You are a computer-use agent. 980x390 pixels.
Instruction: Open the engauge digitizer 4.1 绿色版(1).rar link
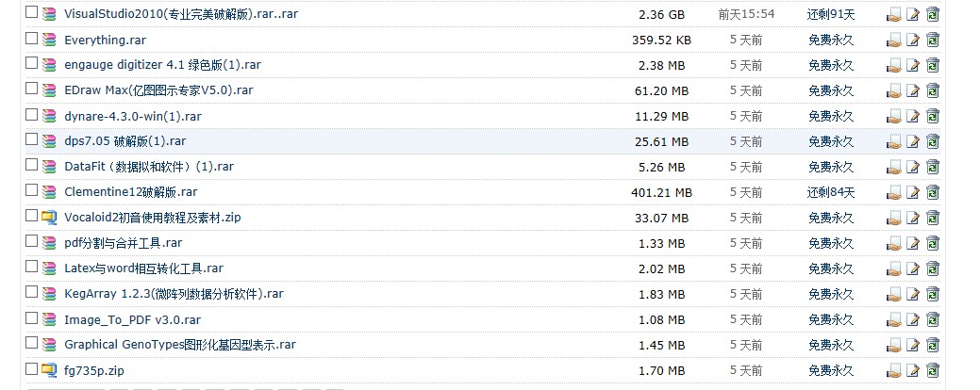[162, 65]
